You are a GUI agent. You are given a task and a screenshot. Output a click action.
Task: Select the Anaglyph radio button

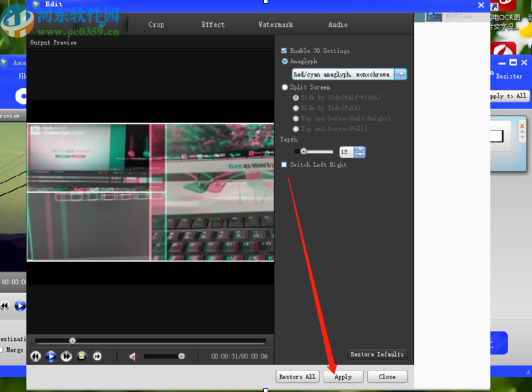pos(285,62)
